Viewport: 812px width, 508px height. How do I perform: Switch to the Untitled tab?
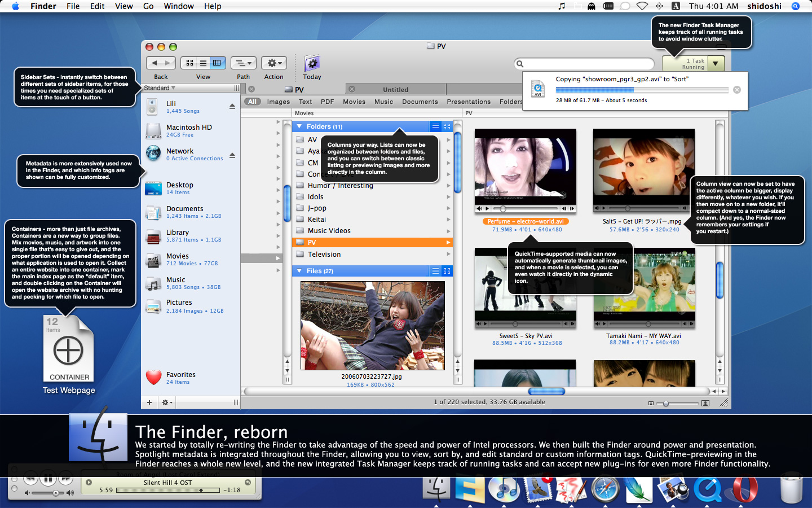[395, 89]
